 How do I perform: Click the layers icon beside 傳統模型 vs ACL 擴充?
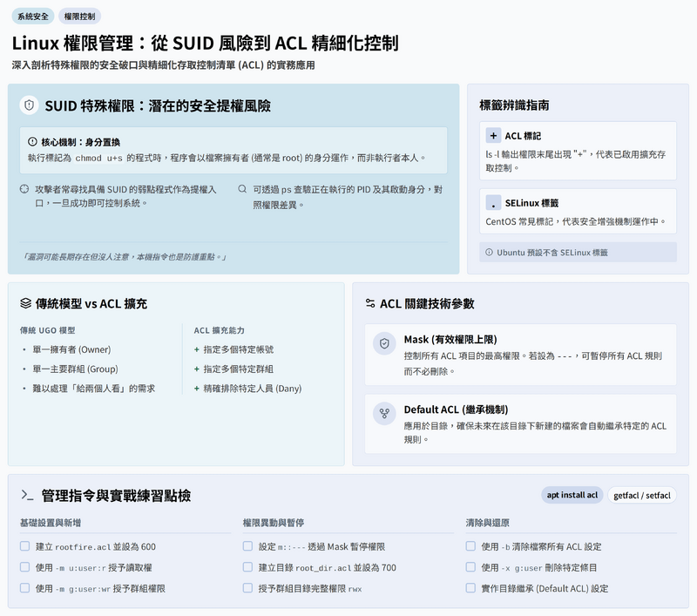point(26,303)
